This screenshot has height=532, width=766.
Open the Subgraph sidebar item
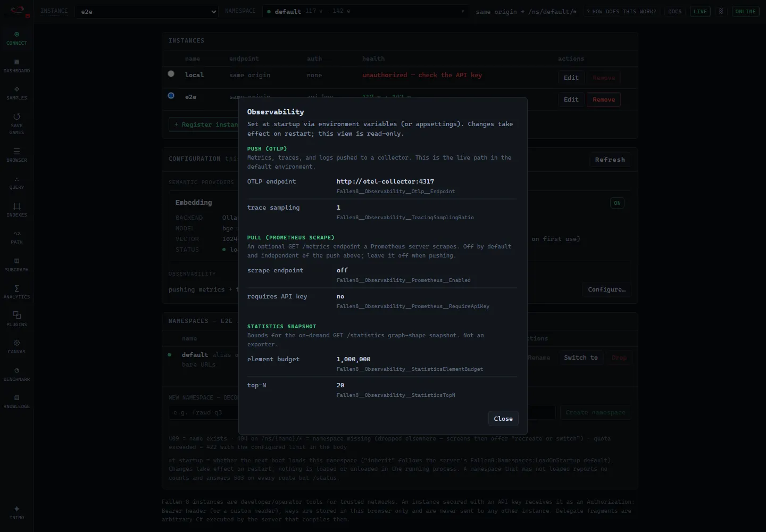click(x=16, y=265)
